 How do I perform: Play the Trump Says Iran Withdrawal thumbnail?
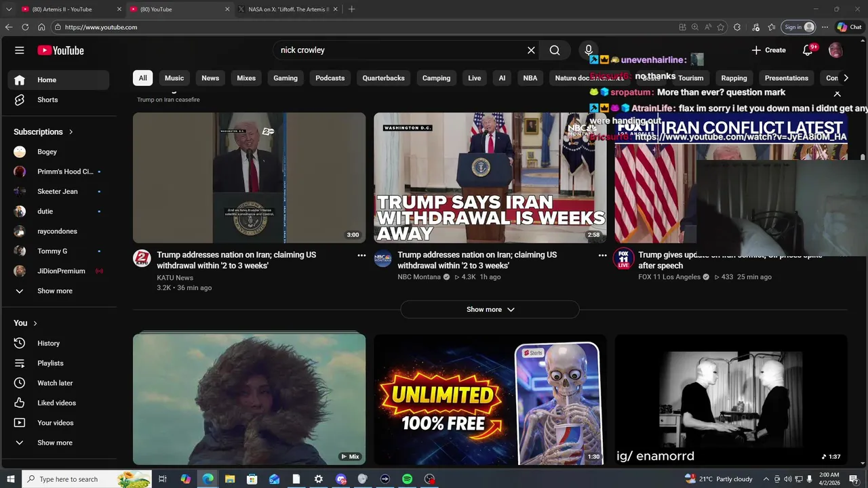(x=490, y=178)
